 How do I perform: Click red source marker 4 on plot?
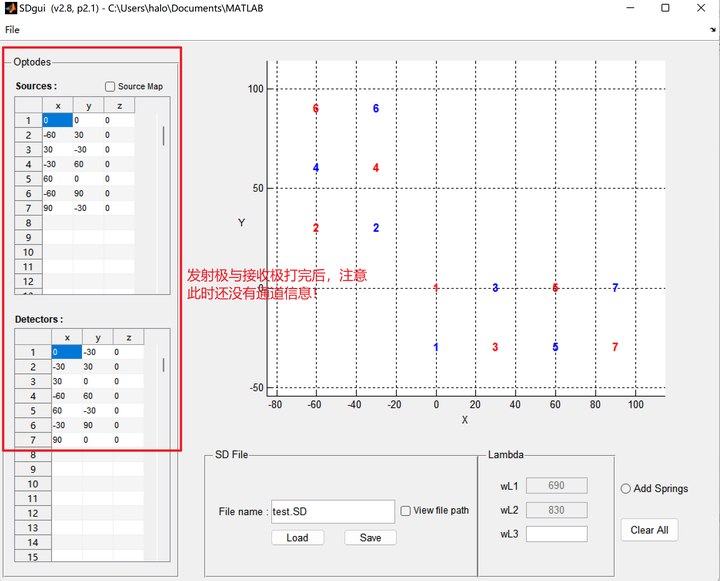pos(376,168)
